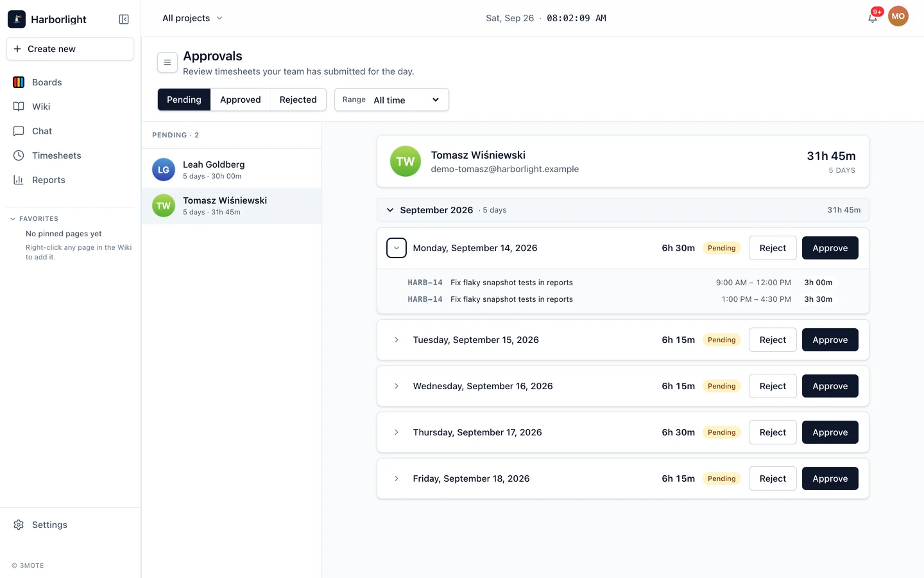Expand Friday, September 18 entries

(x=397, y=478)
